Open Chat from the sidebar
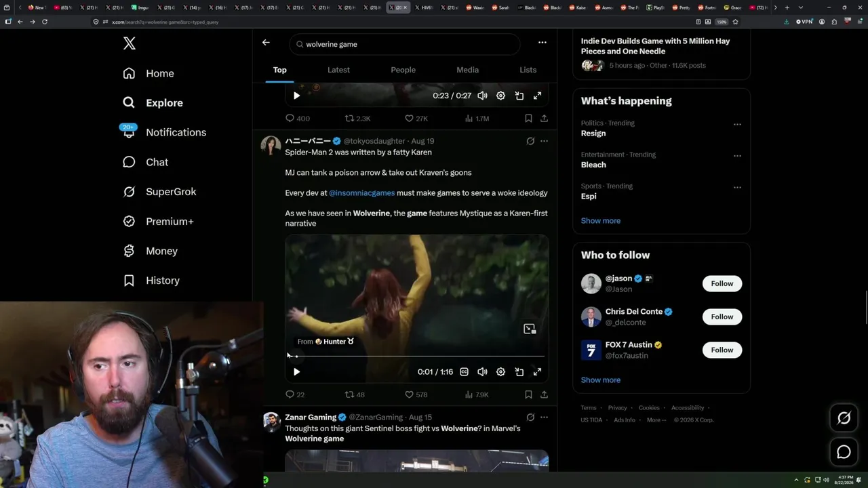Viewport: 868px width, 488px height. [x=145, y=162]
